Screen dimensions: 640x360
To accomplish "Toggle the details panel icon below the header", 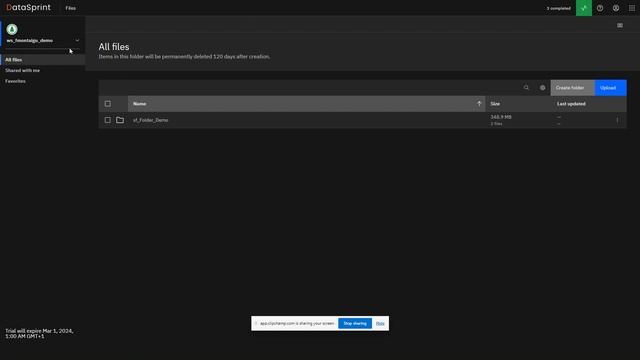I will pyautogui.click(x=620, y=25).
